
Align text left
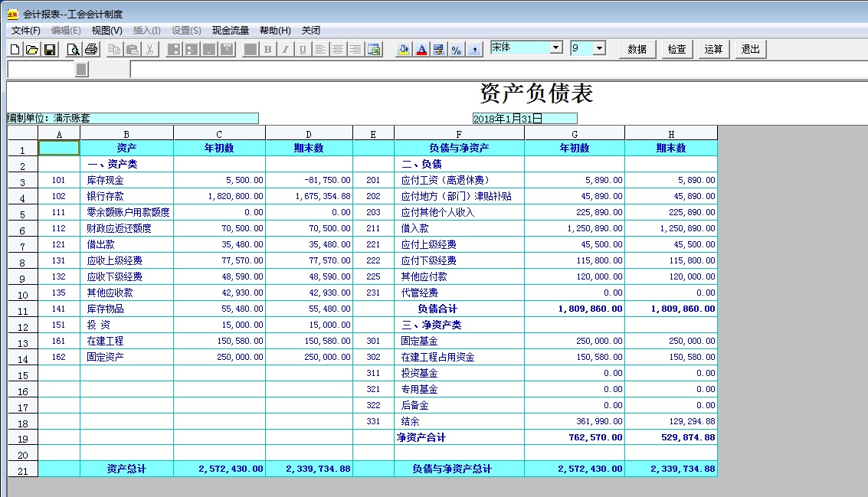(320, 49)
